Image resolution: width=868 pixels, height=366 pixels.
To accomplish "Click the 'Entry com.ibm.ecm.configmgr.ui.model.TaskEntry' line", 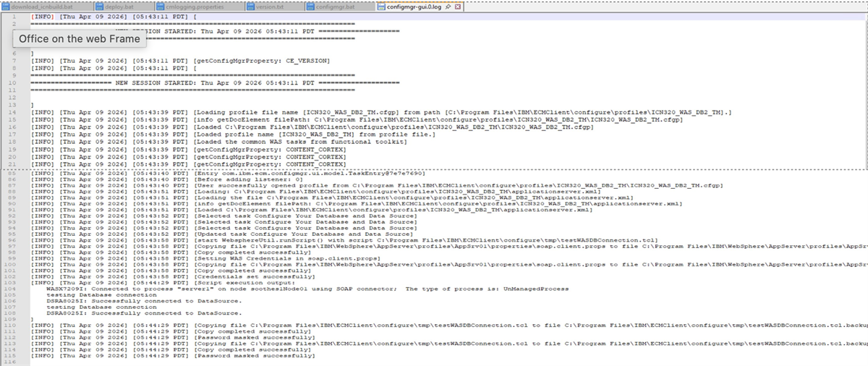I will (x=229, y=174).
